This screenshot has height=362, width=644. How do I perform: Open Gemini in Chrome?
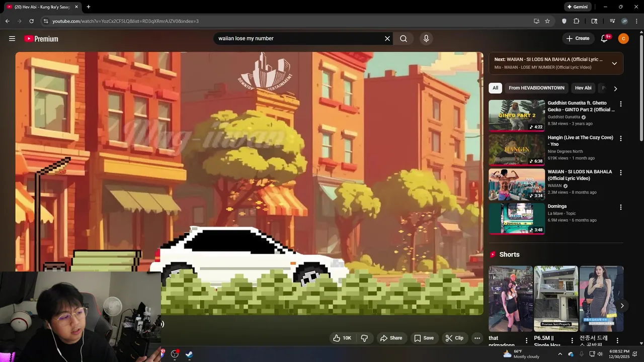tap(578, 7)
